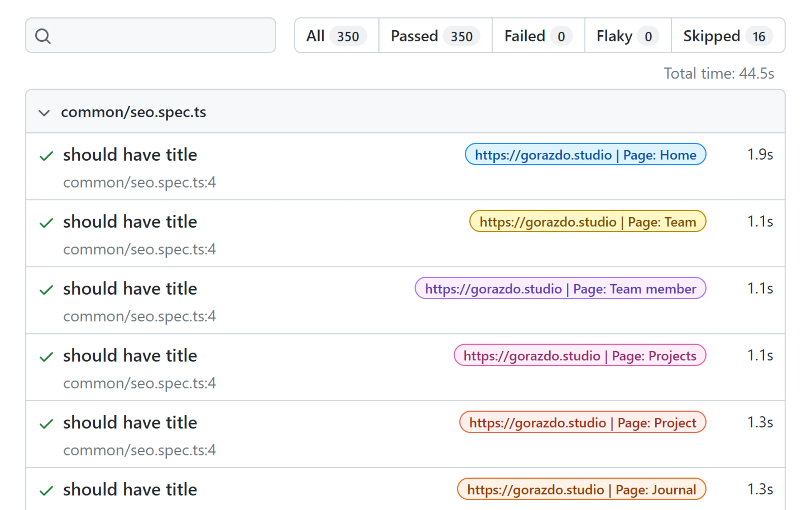Click the yellow Page: Team tag
The image size is (812, 510).
click(587, 222)
